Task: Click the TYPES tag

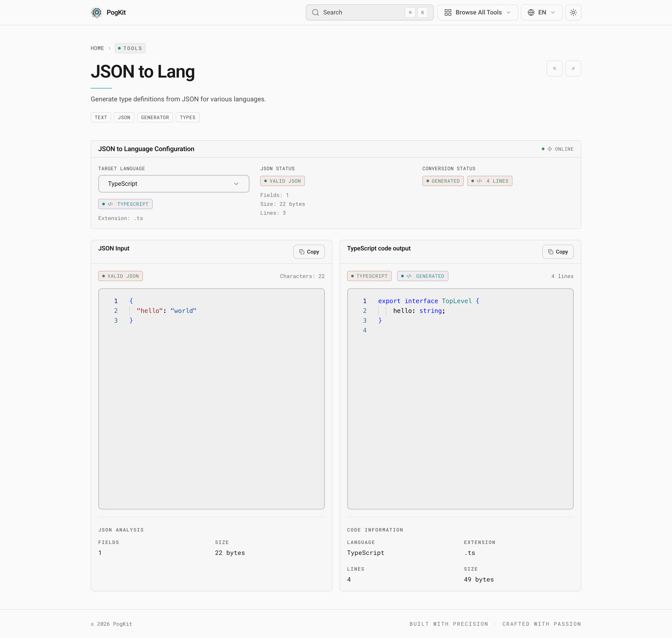Action: click(x=188, y=117)
